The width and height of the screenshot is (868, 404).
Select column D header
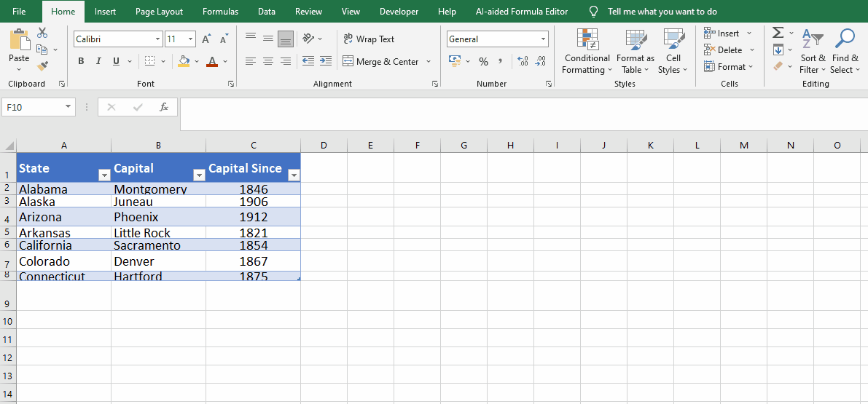[x=324, y=146]
